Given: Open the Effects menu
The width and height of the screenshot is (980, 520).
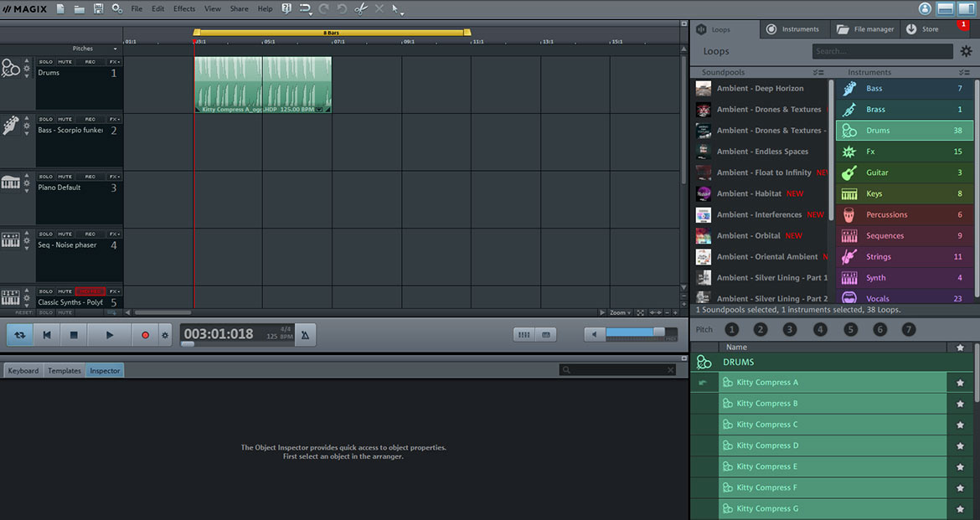Looking at the screenshot, I should (183, 8).
